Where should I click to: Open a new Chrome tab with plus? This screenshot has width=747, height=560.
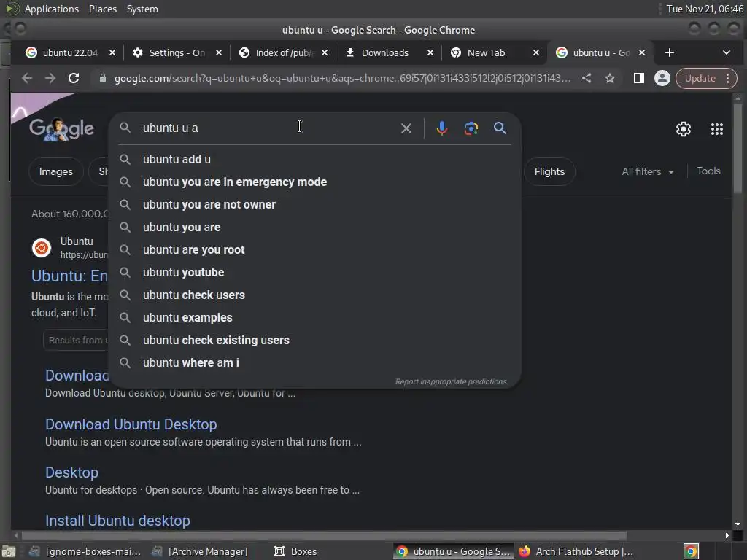click(670, 52)
